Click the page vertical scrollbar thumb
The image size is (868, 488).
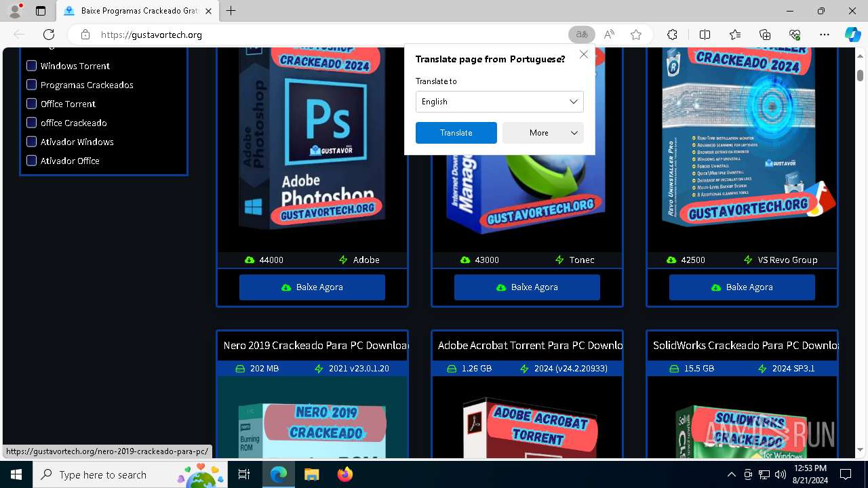pos(860,75)
